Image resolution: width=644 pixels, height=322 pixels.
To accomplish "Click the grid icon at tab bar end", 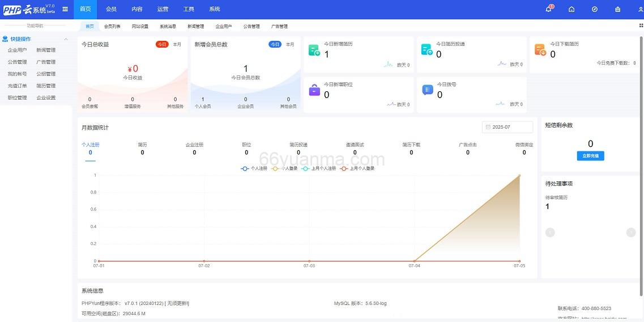I will click(641, 26).
